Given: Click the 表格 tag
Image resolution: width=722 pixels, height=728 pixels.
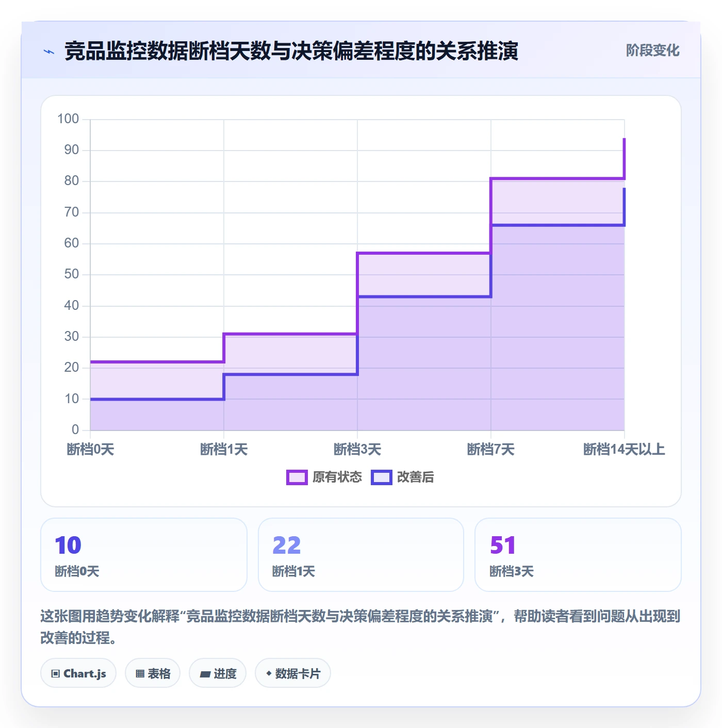Looking at the screenshot, I should pos(153,673).
